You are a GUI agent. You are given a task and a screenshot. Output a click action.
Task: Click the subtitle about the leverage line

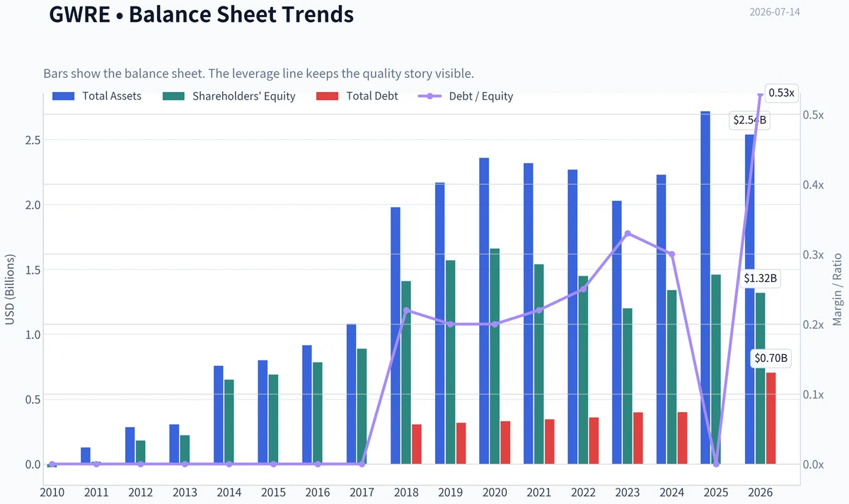258,74
